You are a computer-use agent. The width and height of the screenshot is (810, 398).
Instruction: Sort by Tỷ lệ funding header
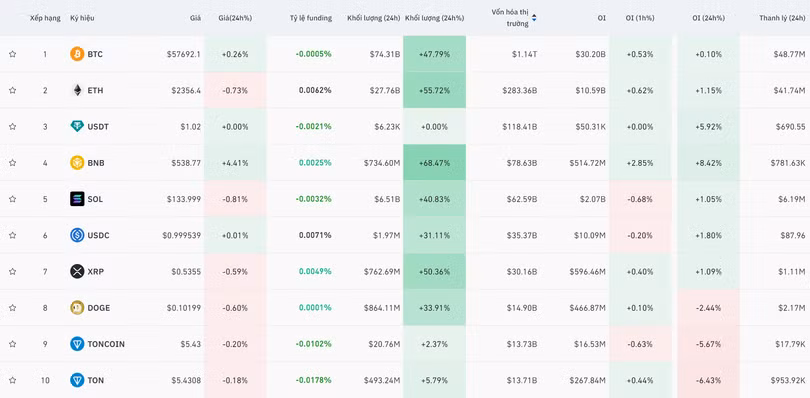click(x=310, y=18)
